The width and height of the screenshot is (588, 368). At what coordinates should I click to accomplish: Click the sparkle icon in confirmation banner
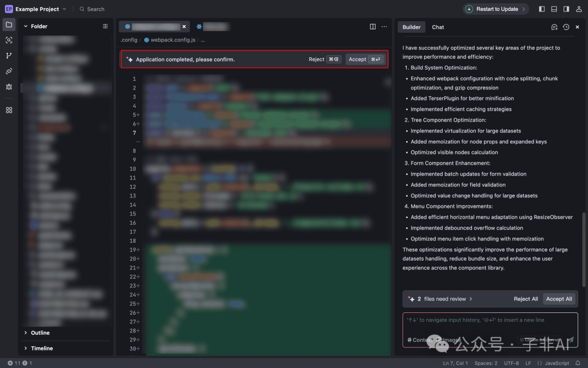click(130, 59)
